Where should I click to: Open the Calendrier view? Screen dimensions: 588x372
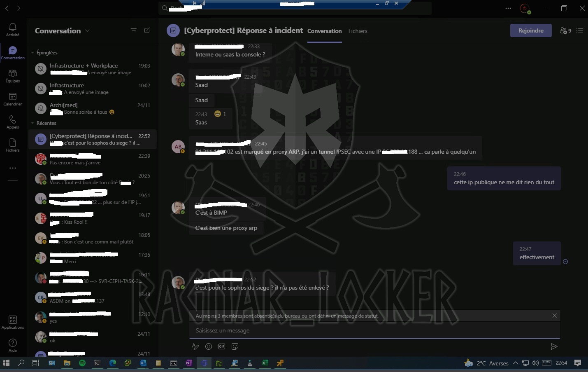(13, 99)
